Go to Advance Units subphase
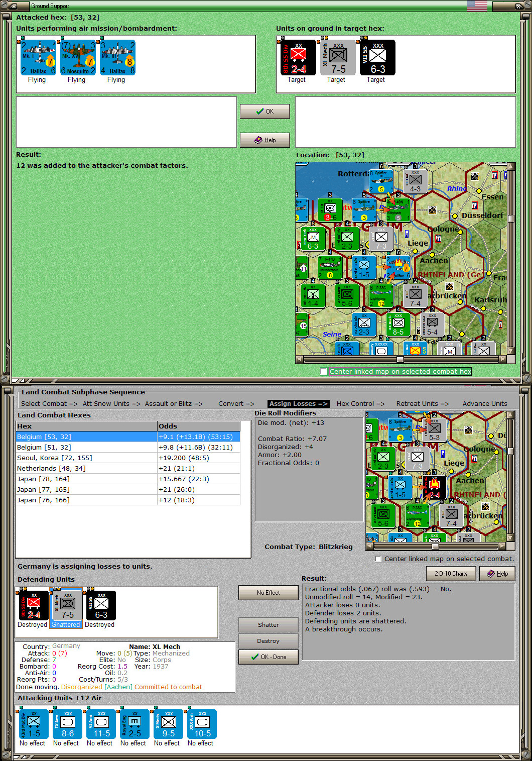 point(485,403)
